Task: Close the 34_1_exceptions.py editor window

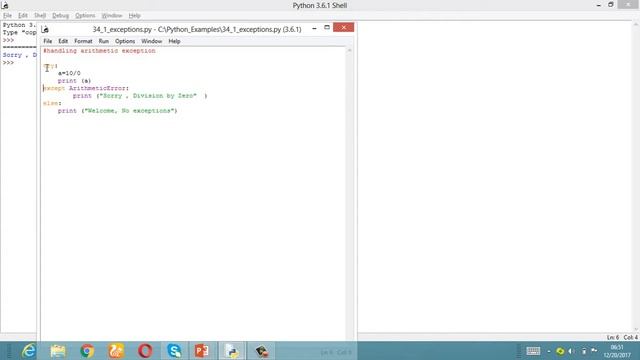Action: (344, 27)
